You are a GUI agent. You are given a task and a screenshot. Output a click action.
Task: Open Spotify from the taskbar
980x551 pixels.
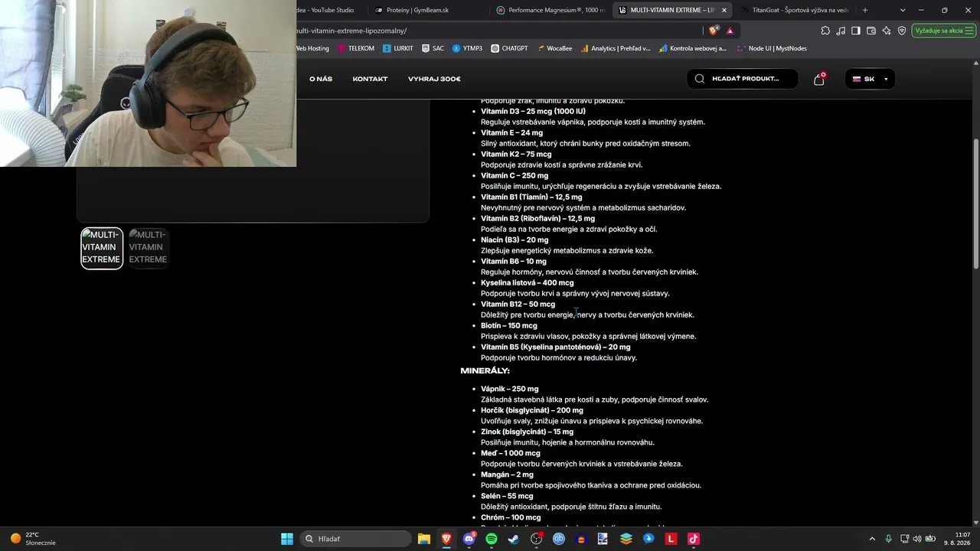[x=492, y=539]
